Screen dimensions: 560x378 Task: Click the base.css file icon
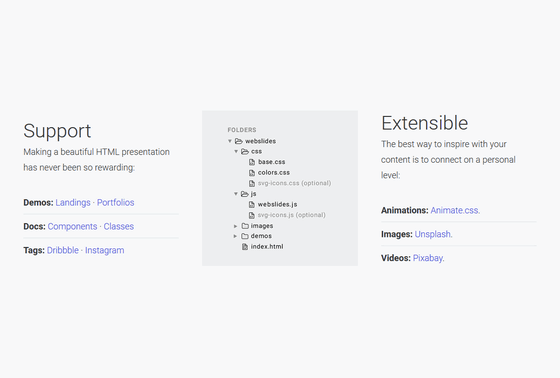[x=252, y=162]
